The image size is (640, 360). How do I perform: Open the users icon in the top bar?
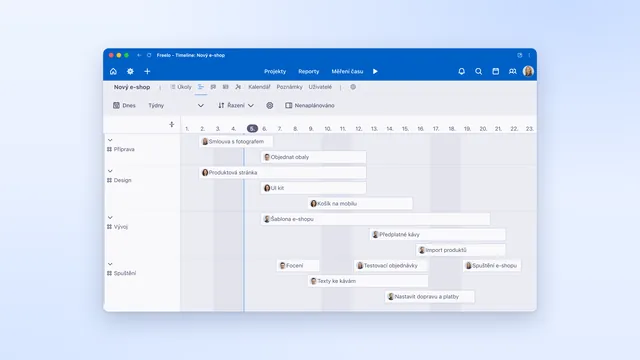click(x=513, y=71)
